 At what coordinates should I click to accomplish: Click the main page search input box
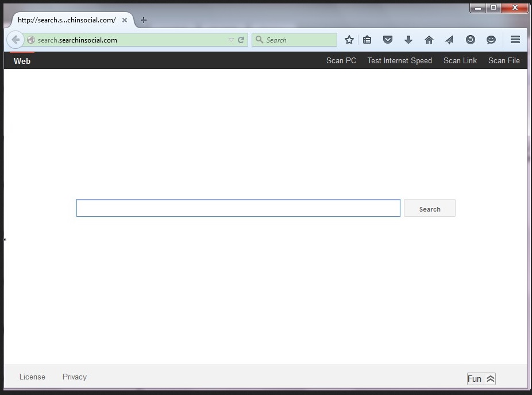pos(238,208)
